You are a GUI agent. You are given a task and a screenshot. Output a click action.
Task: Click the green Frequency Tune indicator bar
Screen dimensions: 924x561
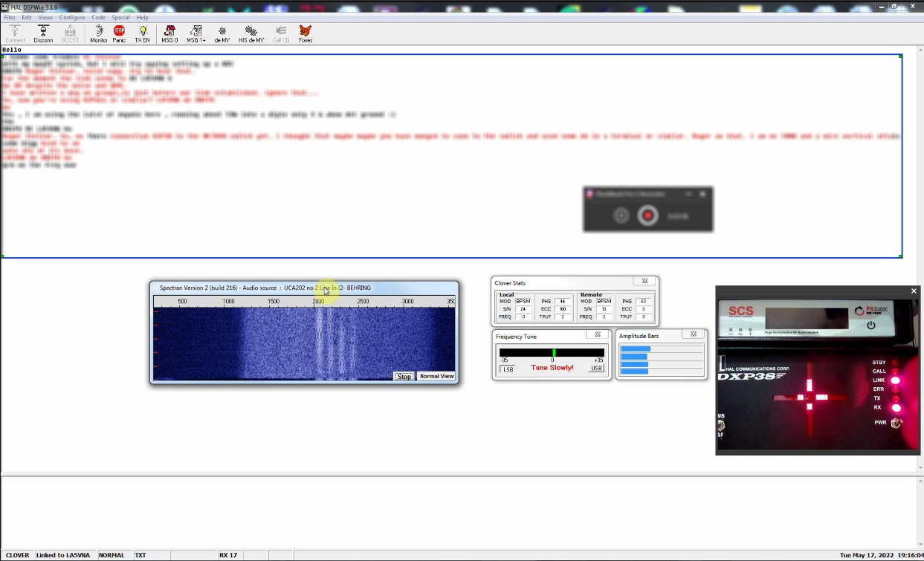554,352
